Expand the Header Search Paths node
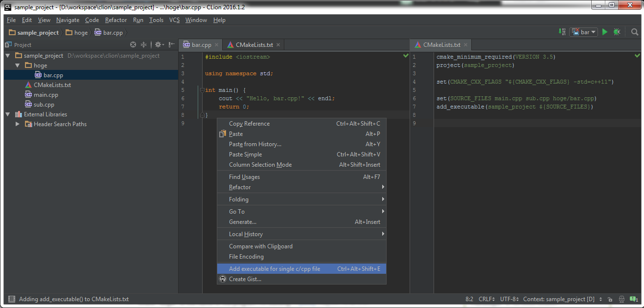Image resolution: width=644 pixels, height=308 pixels. pos(17,124)
